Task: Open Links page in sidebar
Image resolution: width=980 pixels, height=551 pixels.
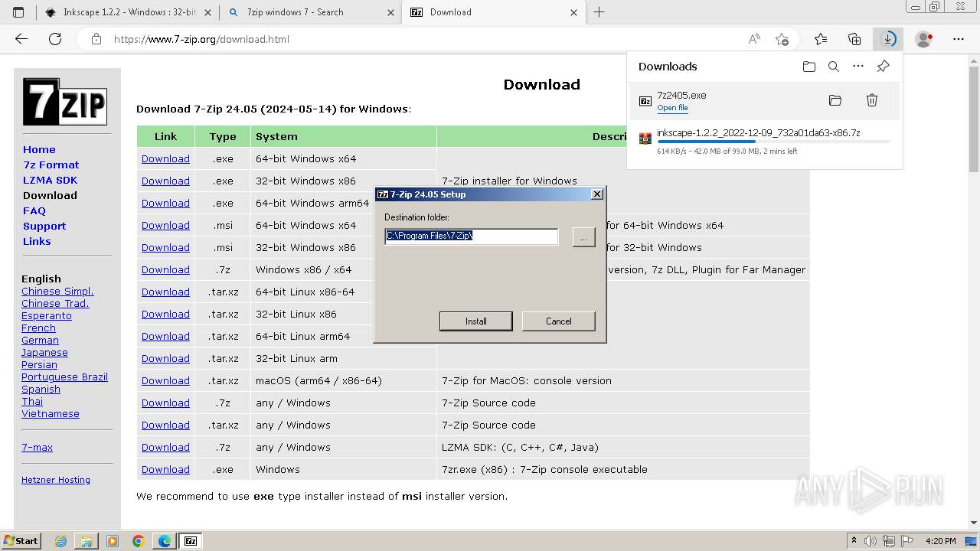Action: pyautogui.click(x=37, y=241)
